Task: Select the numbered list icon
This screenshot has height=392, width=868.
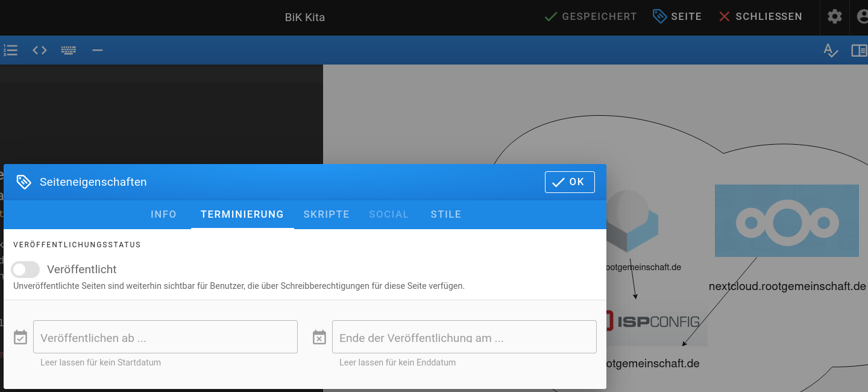Action: (10, 50)
